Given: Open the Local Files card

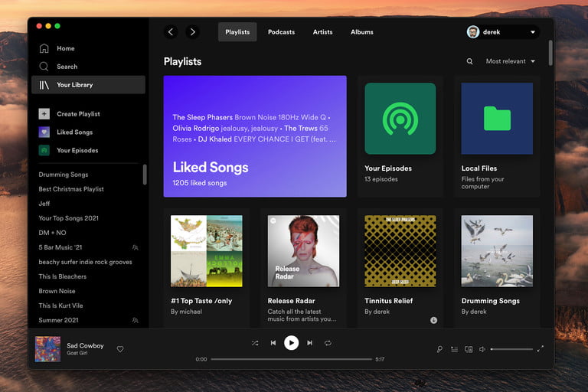Looking at the screenshot, I should click(x=497, y=136).
